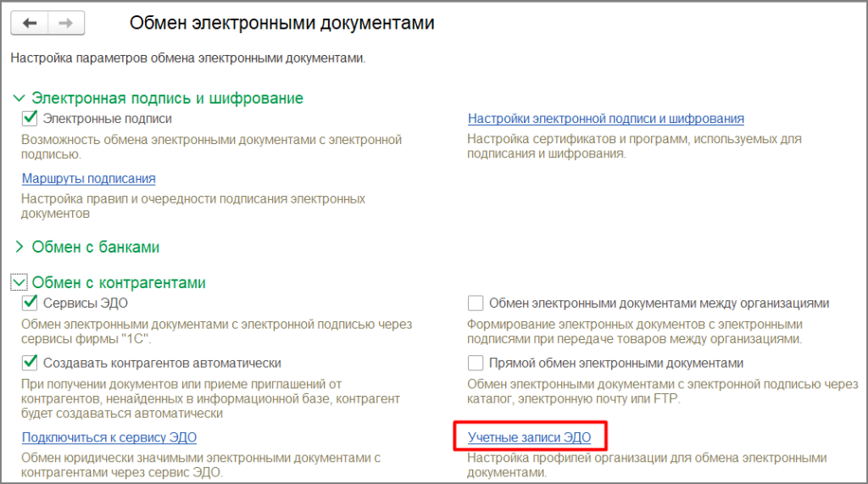Viewport: 868px width, 484px height.
Task: Click the back arrow navigation button
Action: pos(31,24)
